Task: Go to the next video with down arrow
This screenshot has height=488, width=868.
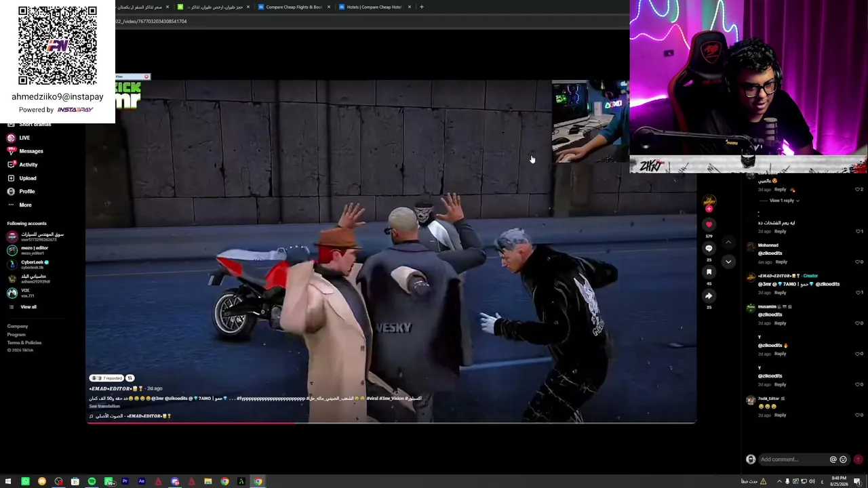Action: pos(728,262)
